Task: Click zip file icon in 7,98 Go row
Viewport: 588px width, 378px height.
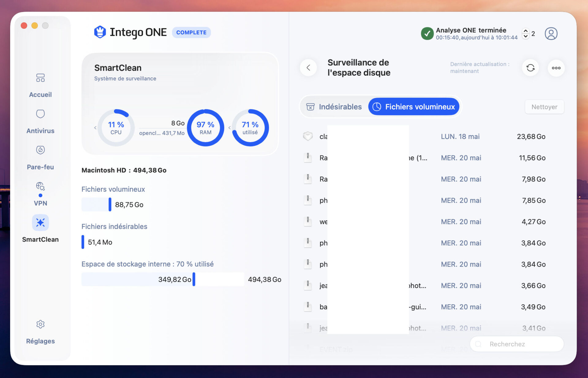Action: pos(308,179)
